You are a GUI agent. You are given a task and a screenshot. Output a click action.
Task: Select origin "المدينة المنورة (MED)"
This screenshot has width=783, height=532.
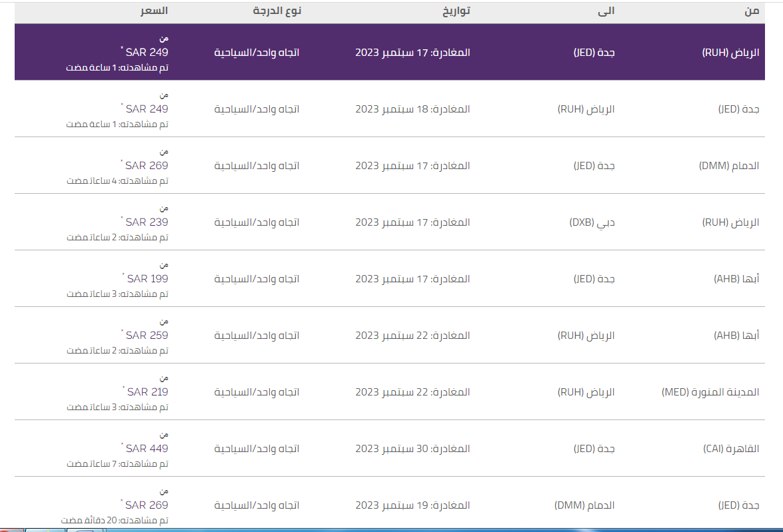coord(710,392)
